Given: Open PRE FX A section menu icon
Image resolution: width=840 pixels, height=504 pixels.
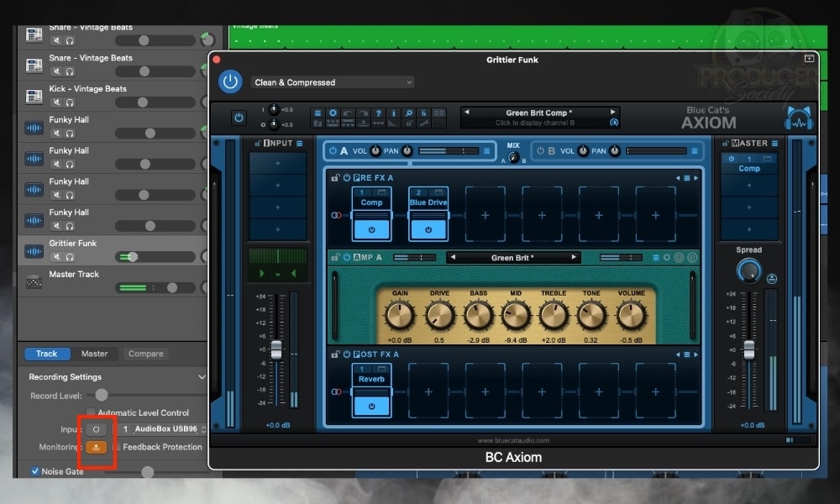Looking at the screenshot, I should pos(687,178).
